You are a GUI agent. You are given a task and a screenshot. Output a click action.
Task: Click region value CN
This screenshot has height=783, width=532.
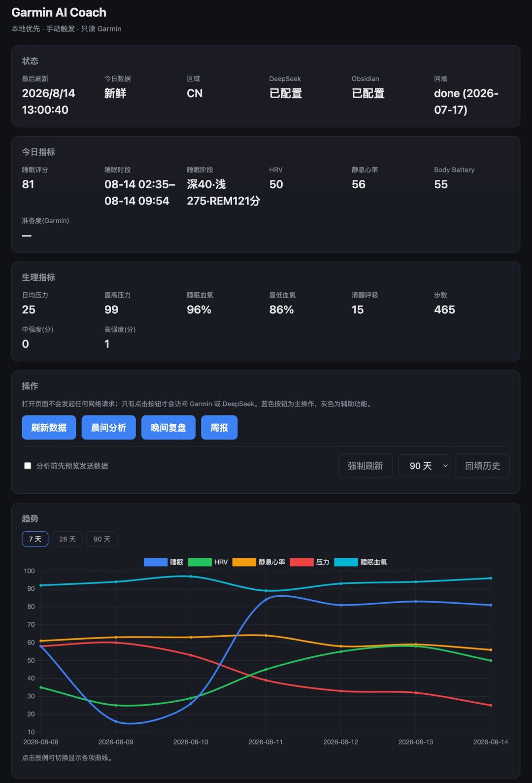(x=195, y=93)
